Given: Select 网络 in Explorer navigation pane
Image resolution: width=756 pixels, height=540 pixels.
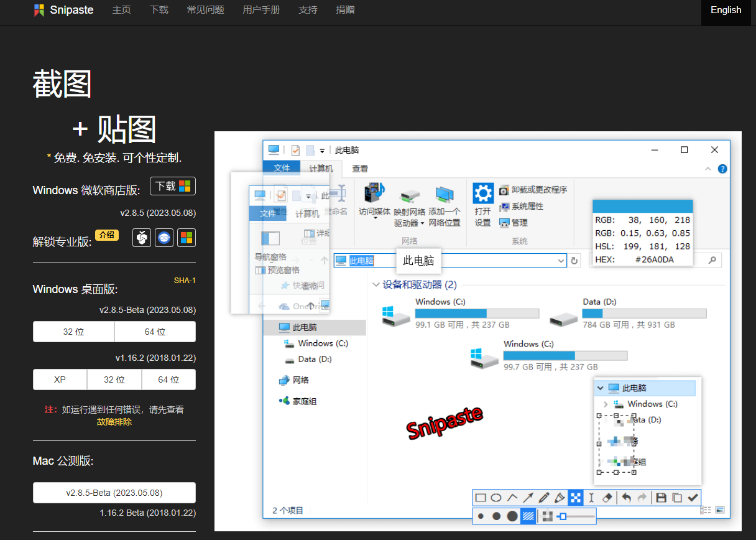Looking at the screenshot, I should pyautogui.click(x=293, y=380).
